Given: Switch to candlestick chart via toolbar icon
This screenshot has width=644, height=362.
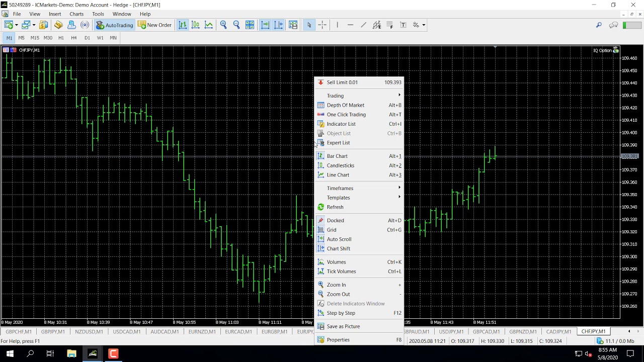Looking at the screenshot, I should coord(196,25).
